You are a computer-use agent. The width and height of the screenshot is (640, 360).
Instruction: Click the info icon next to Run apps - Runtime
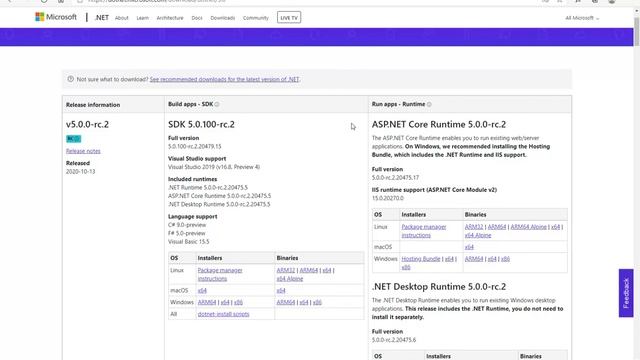[429, 104]
